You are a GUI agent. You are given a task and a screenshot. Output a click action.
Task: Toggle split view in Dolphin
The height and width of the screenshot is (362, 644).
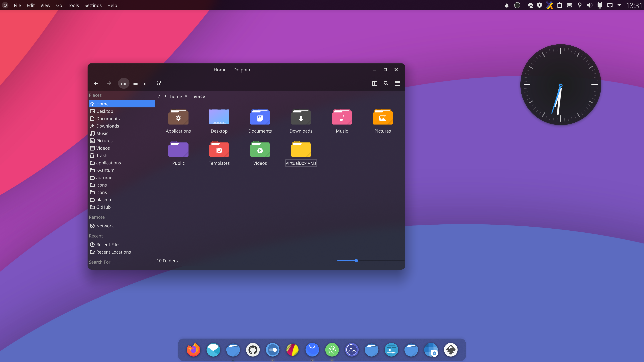pyautogui.click(x=374, y=83)
